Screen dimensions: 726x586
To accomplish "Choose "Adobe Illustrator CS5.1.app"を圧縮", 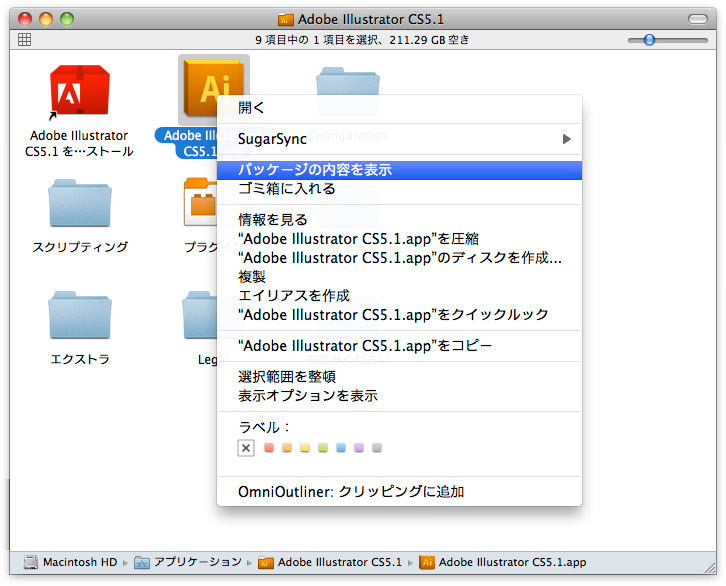I will (x=399, y=239).
